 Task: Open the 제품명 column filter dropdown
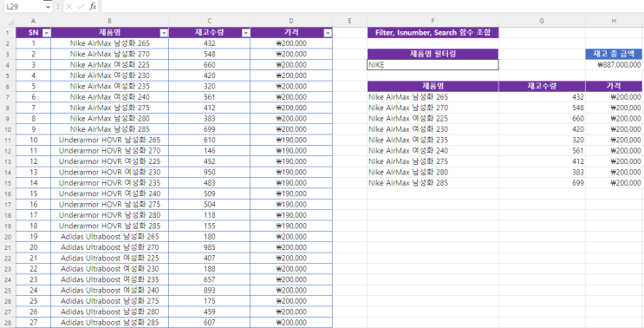click(x=164, y=33)
